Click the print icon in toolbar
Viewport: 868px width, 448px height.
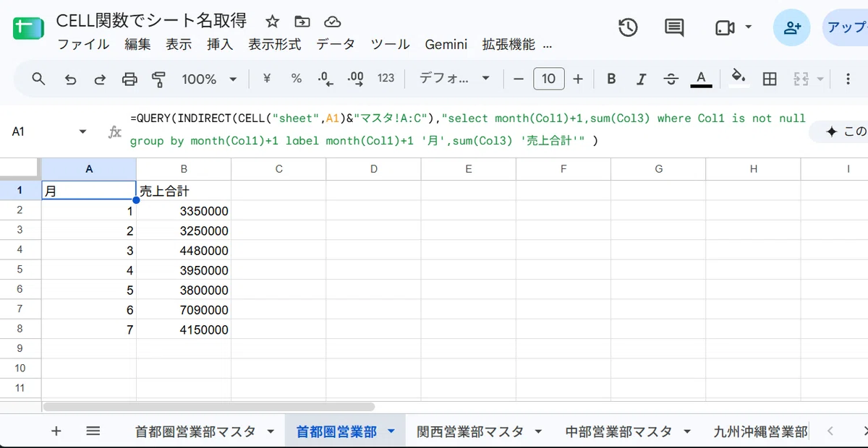(129, 79)
